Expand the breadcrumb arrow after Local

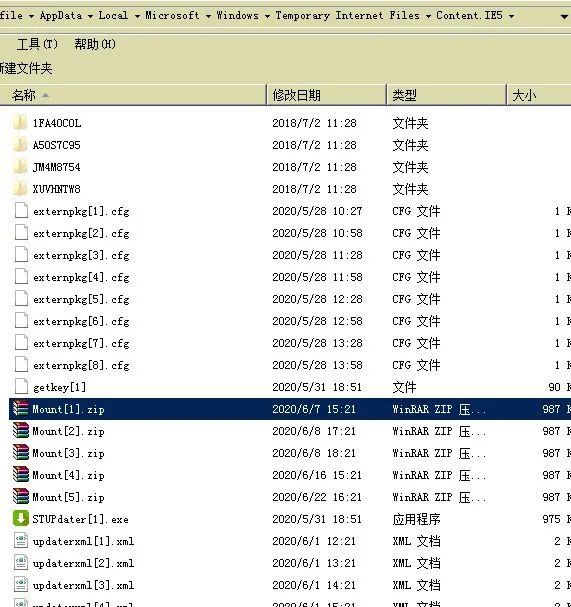click(x=137, y=16)
